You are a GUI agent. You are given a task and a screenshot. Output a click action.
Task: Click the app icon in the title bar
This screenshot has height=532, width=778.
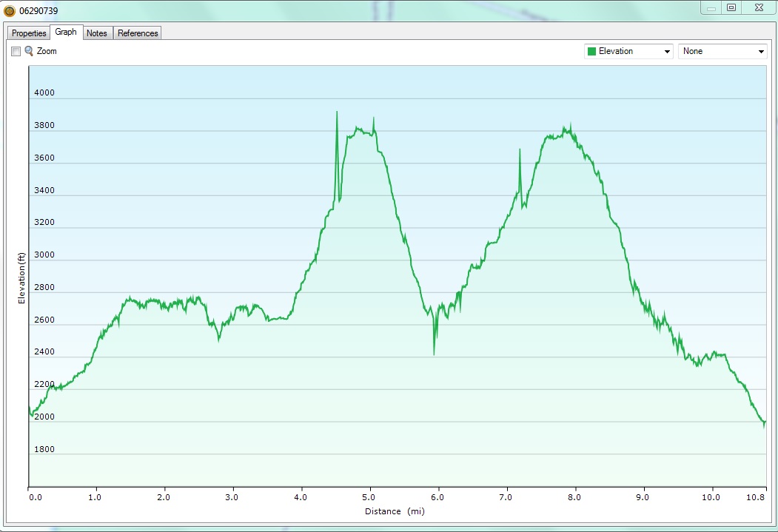10,11
